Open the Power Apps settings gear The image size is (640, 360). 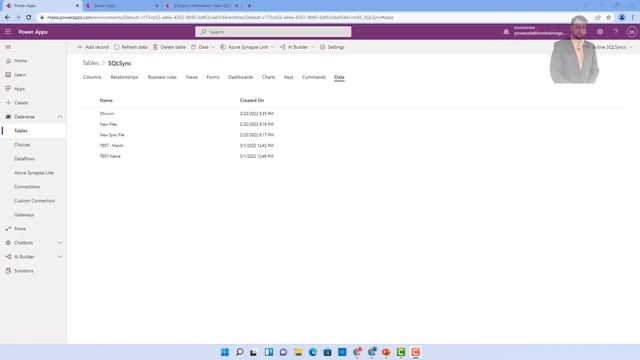(600, 32)
